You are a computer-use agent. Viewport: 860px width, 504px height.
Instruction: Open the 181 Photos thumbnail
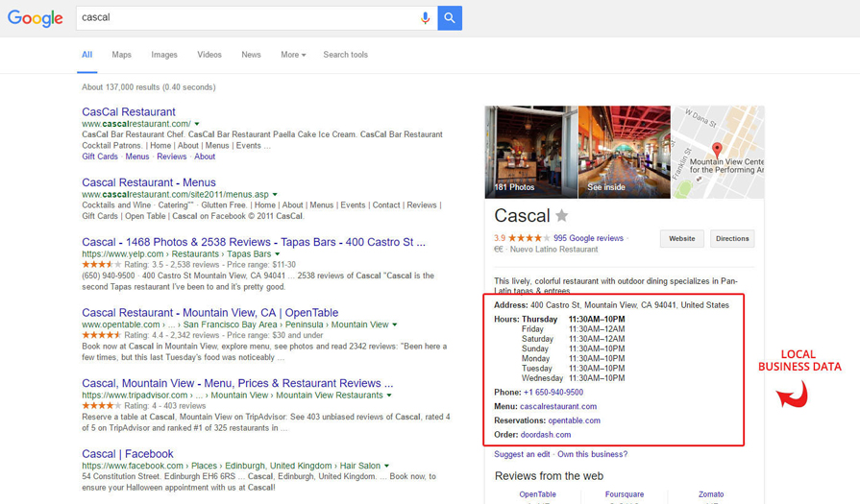[x=530, y=152]
